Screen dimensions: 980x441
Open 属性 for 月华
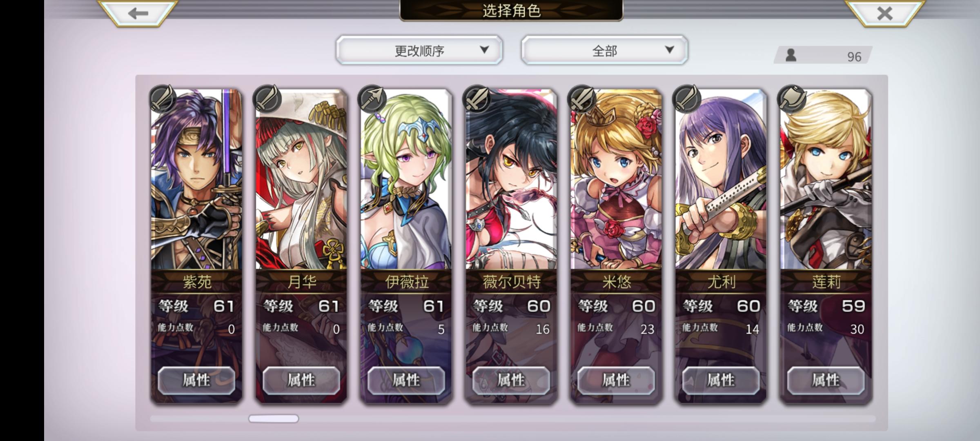[301, 380]
